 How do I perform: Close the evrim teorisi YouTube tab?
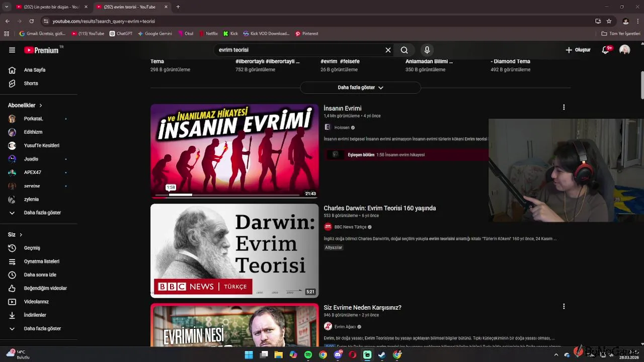166,7
